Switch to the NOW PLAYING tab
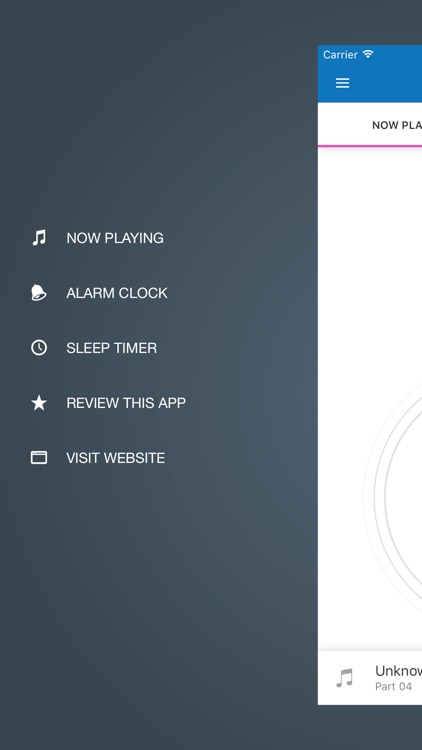422x750 pixels. (397, 125)
